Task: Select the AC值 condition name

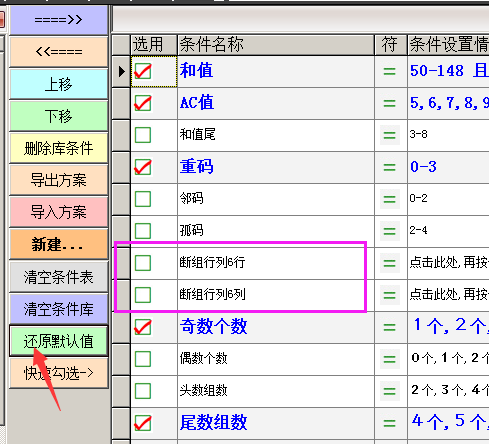Action: click(x=197, y=102)
